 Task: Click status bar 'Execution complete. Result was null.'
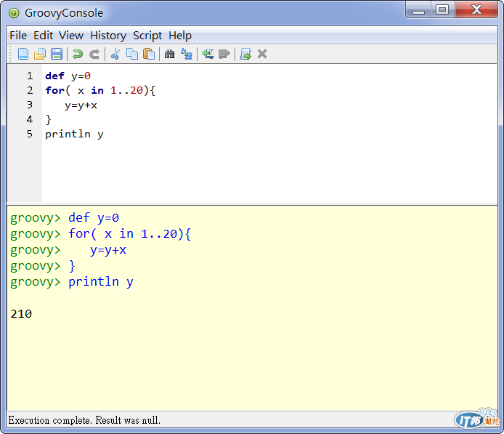84,420
